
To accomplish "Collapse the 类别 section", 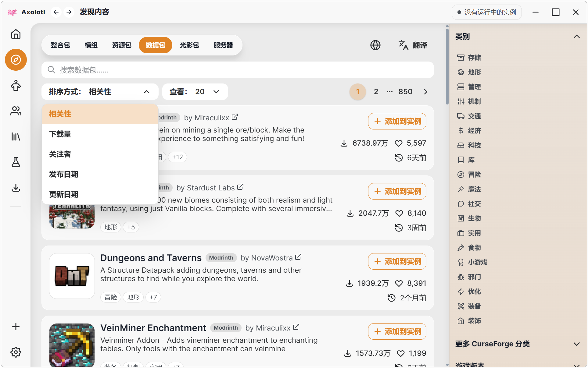I will coord(576,37).
